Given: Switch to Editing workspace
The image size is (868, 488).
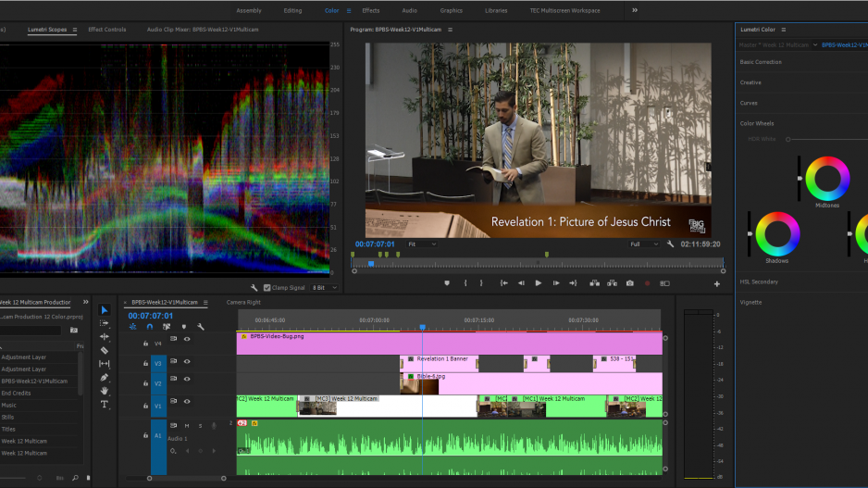Looking at the screenshot, I should tap(292, 10).
